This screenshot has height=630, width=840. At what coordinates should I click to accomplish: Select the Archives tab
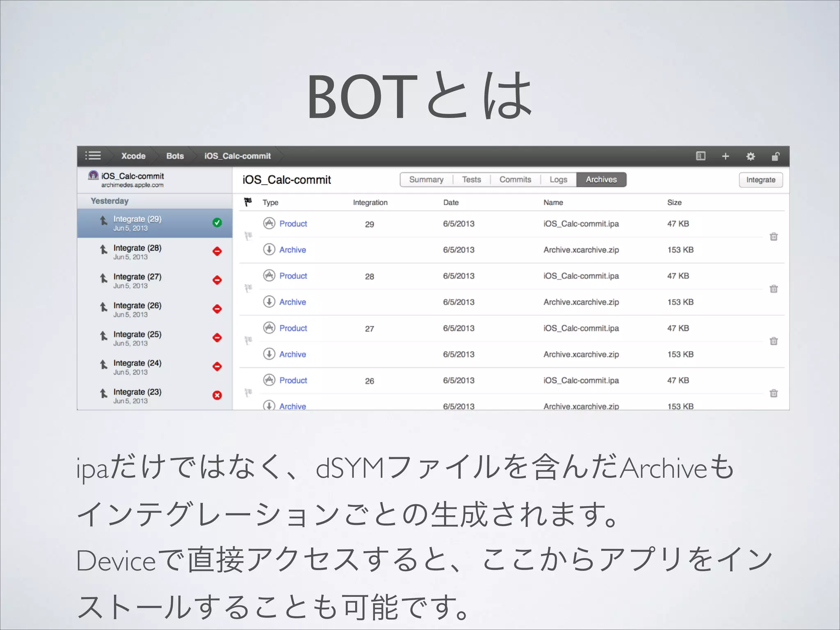[x=601, y=180]
